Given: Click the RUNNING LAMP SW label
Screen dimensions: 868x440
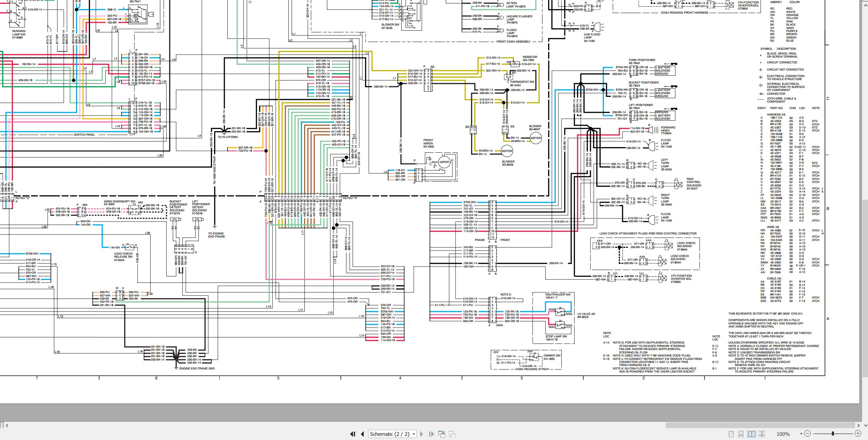Looking at the screenshot, I should point(19,33).
